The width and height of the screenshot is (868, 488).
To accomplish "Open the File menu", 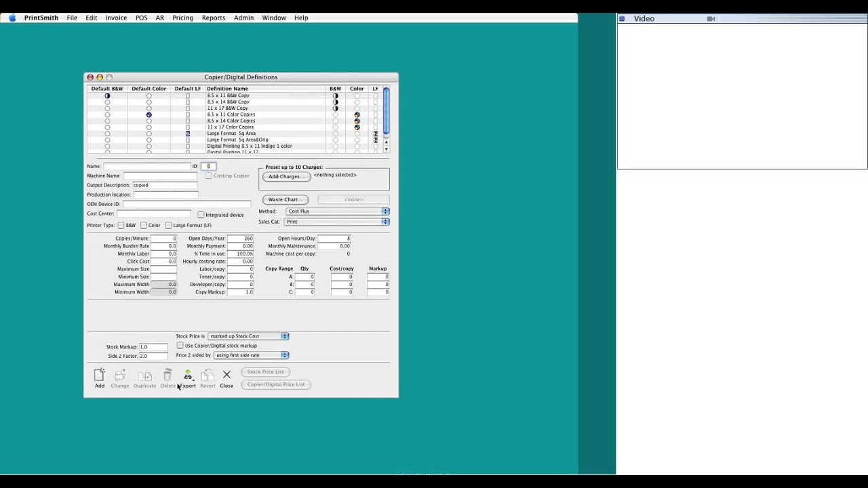I will click(72, 18).
